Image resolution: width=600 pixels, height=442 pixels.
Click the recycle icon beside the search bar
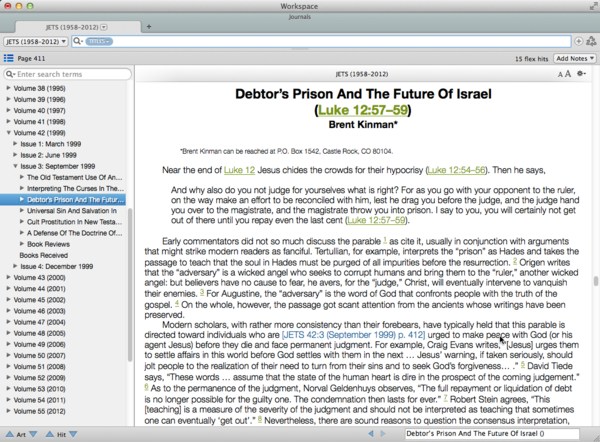coord(591,42)
